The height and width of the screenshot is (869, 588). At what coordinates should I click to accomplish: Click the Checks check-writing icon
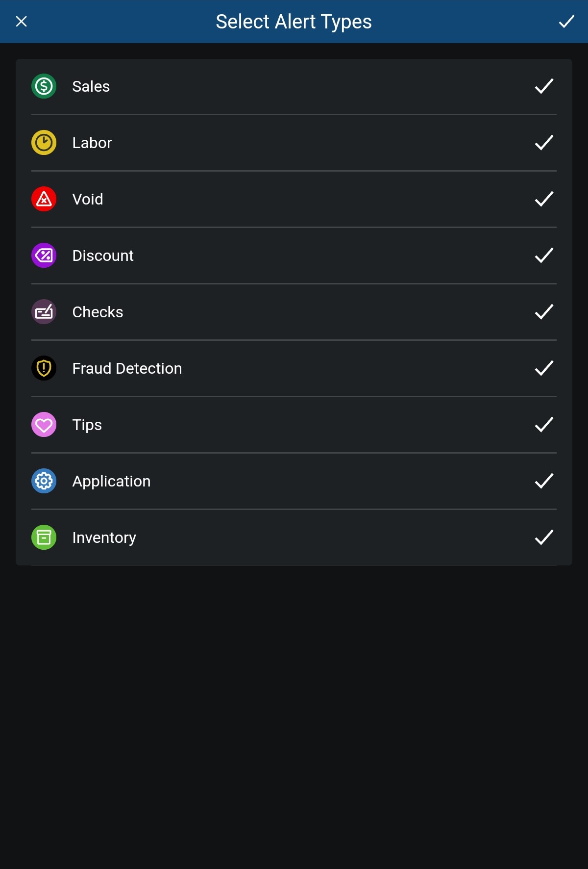44,311
